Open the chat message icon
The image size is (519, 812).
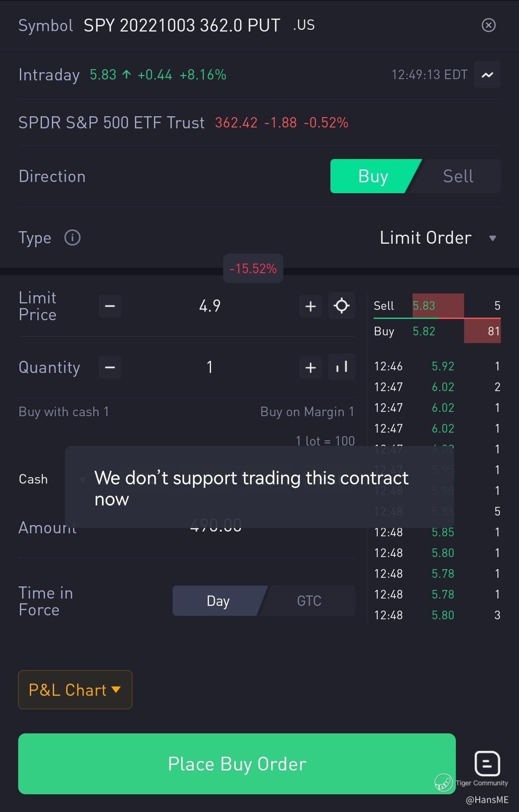pos(487,764)
